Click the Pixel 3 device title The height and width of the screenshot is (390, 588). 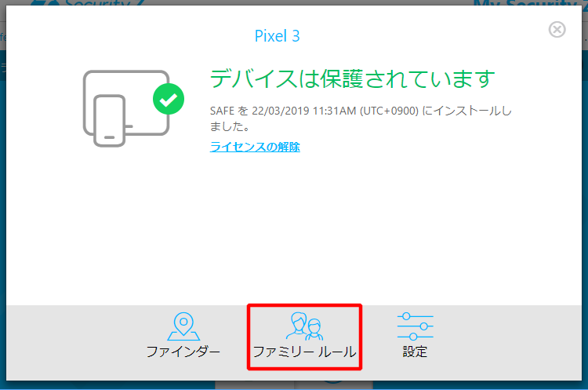277,36
